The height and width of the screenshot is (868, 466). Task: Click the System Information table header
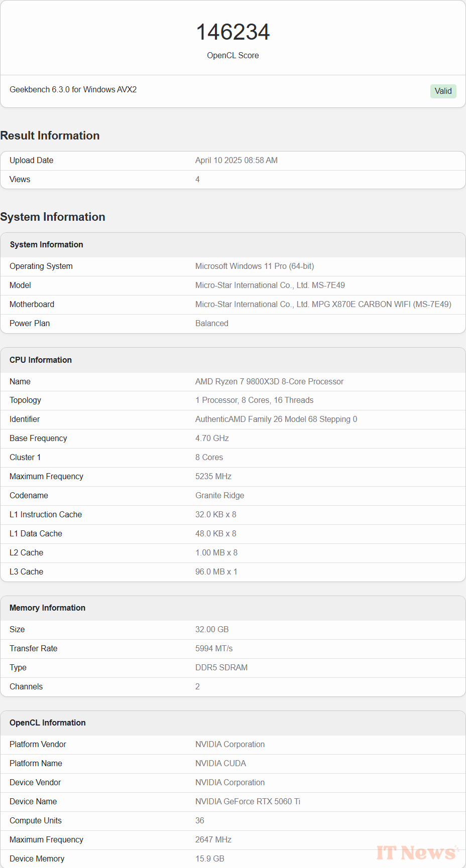[x=233, y=245]
